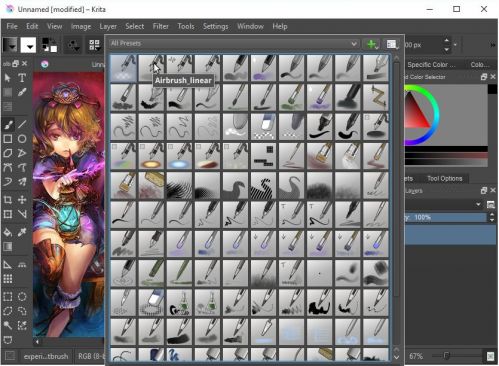499x366 pixels.
Task: Open the Window menu
Action: click(x=250, y=26)
